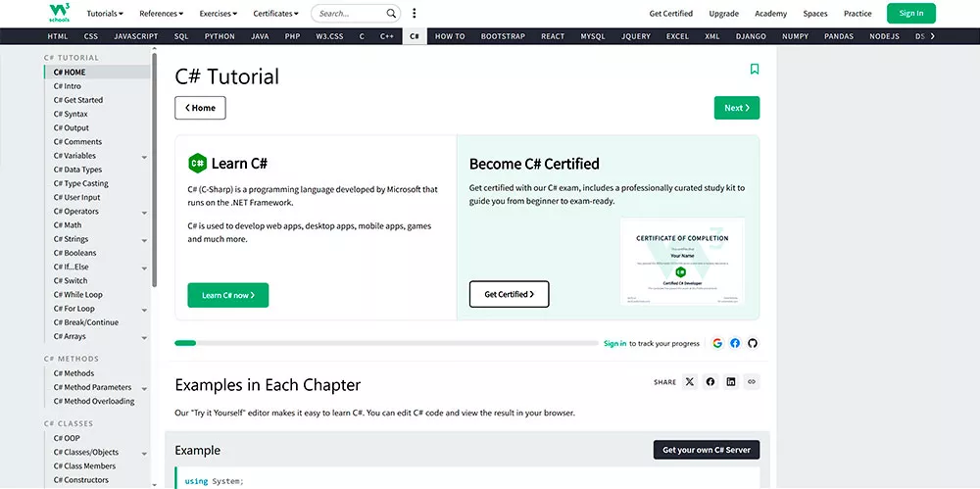Select C# HOME in the sidebar

pyautogui.click(x=97, y=72)
